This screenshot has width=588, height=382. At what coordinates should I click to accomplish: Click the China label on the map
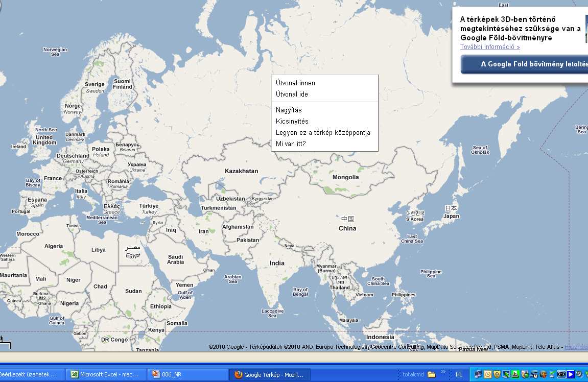click(347, 228)
